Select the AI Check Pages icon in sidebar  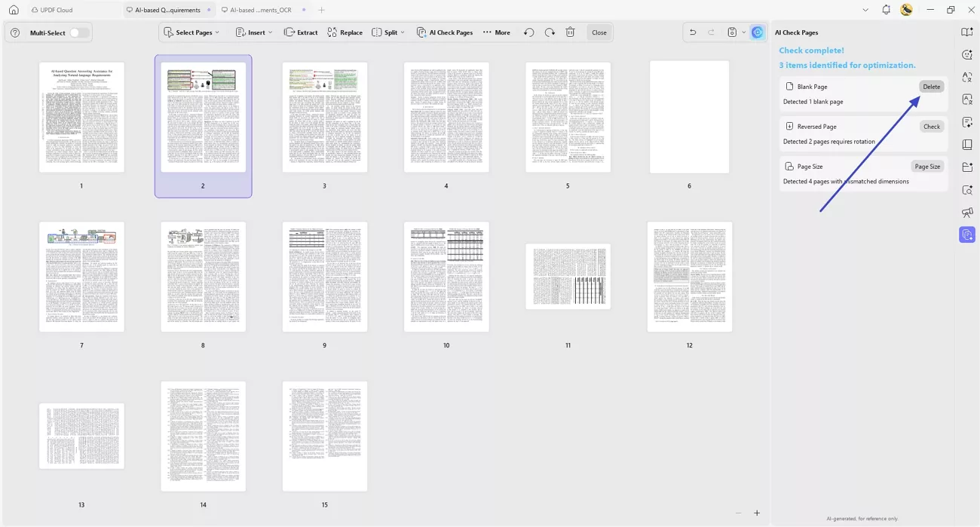coord(967,234)
